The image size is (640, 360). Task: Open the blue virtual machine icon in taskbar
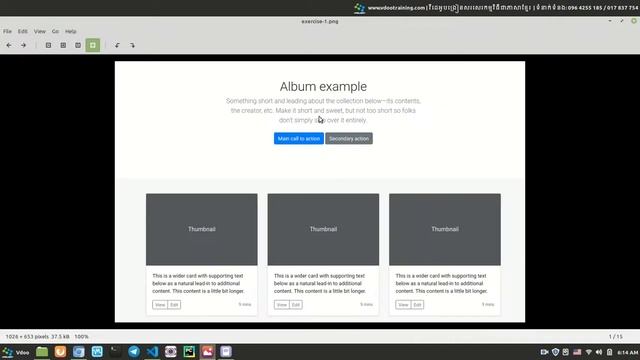pos(97,352)
